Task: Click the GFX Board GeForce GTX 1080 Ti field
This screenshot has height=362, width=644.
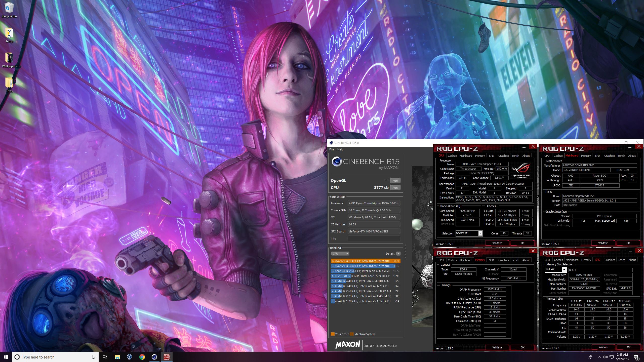Action: pos(374,231)
